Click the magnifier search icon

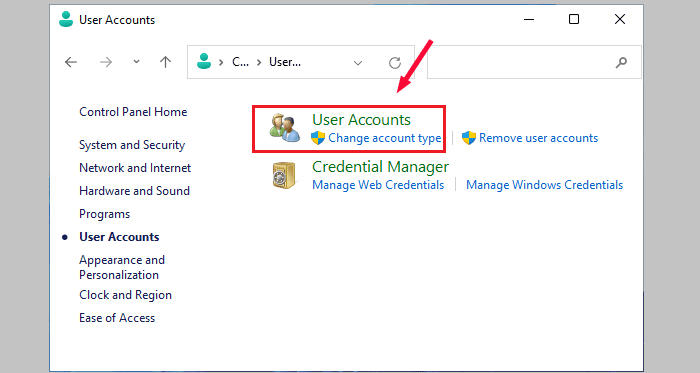(621, 62)
